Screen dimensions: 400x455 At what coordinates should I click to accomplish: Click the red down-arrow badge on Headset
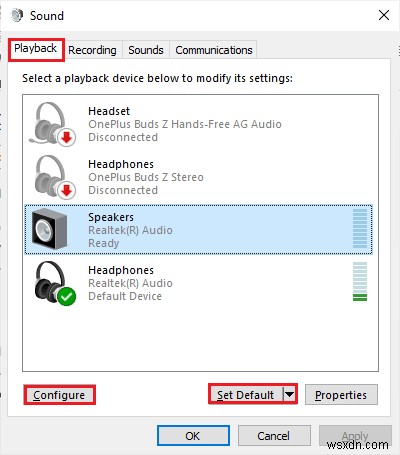coord(67,137)
